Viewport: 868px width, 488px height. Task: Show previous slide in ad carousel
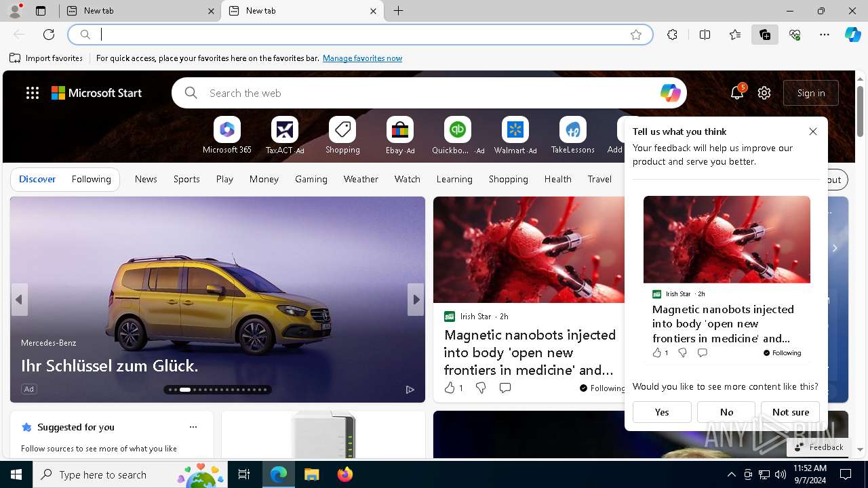coord(19,300)
